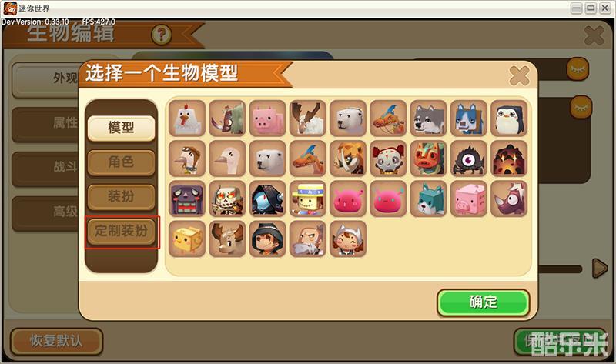Screen dimensions: 616x364
Task: Select the gray wolf model
Action: [428, 119]
